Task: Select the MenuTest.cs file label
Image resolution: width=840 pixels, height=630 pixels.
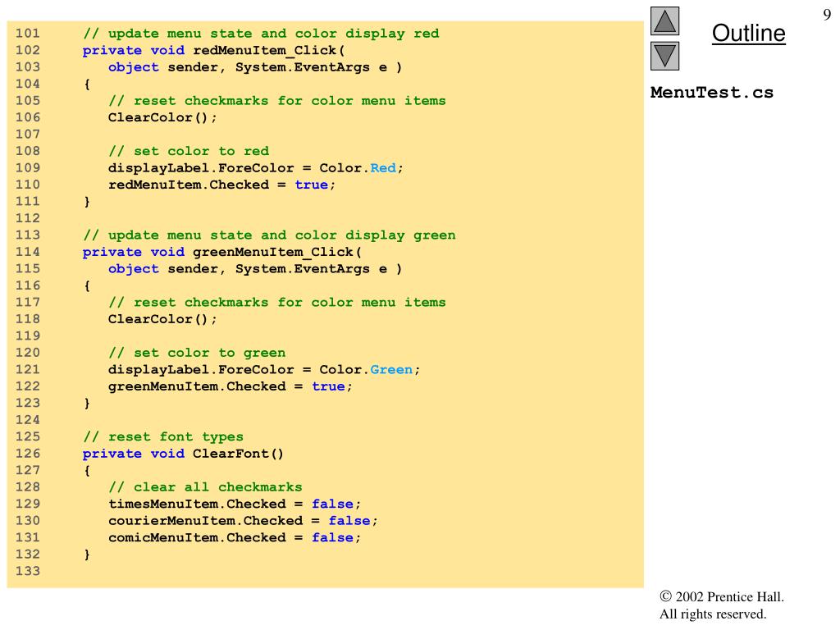Action: tap(712, 92)
